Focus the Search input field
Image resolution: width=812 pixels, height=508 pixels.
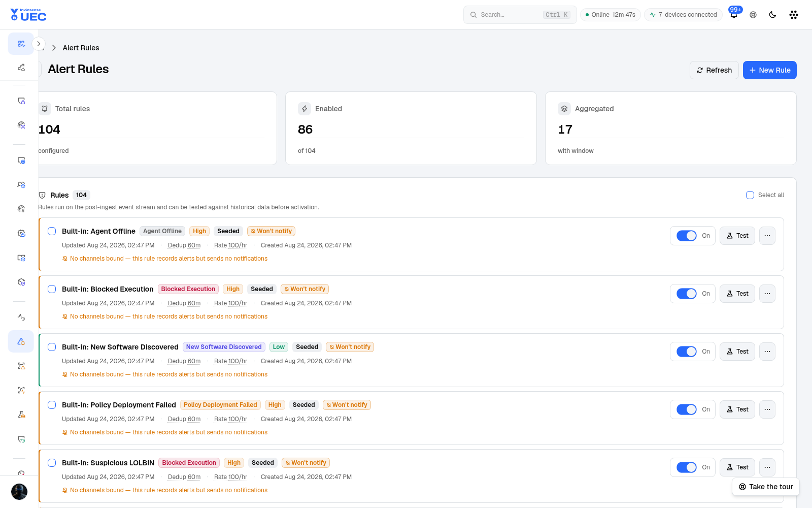point(520,15)
